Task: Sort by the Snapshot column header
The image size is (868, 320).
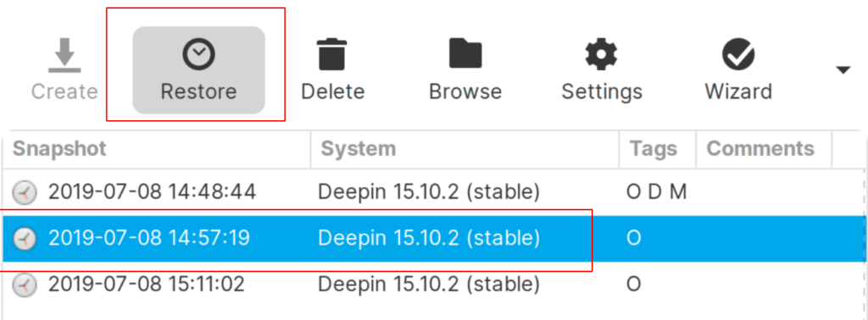Action: pos(59,148)
